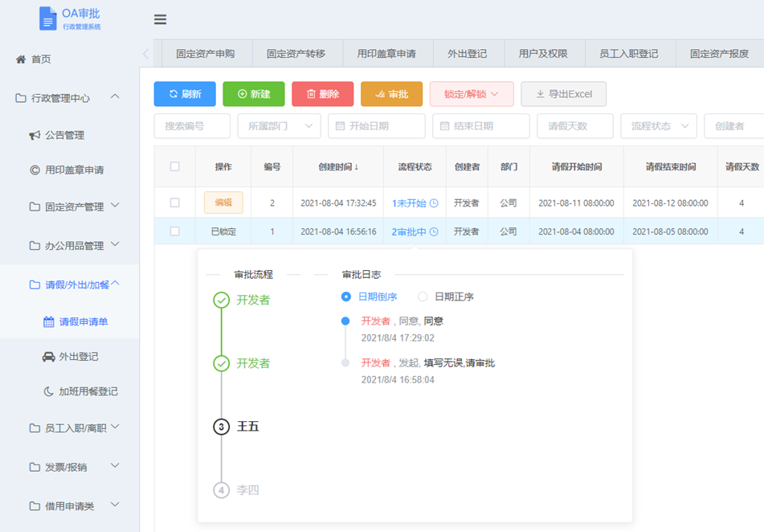
Task: Click the 编辑 button in row 2
Action: click(x=223, y=203)
